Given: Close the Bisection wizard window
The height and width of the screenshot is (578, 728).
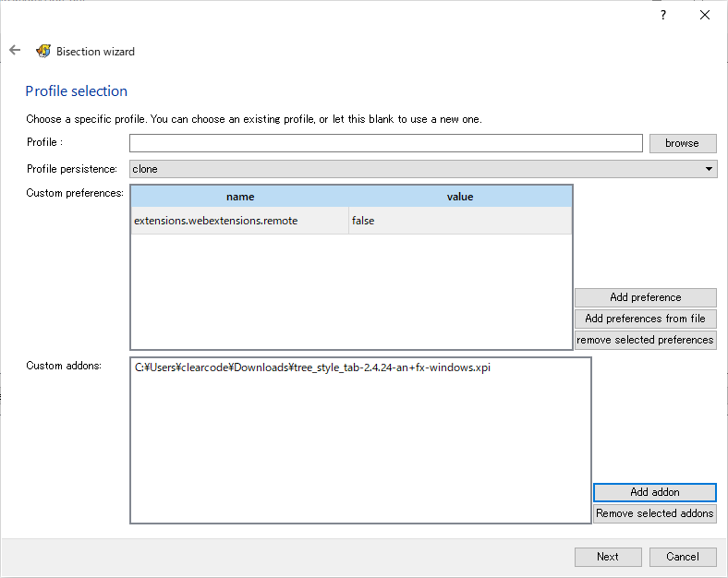Looking at the screenshot, I should pos(705,15).
